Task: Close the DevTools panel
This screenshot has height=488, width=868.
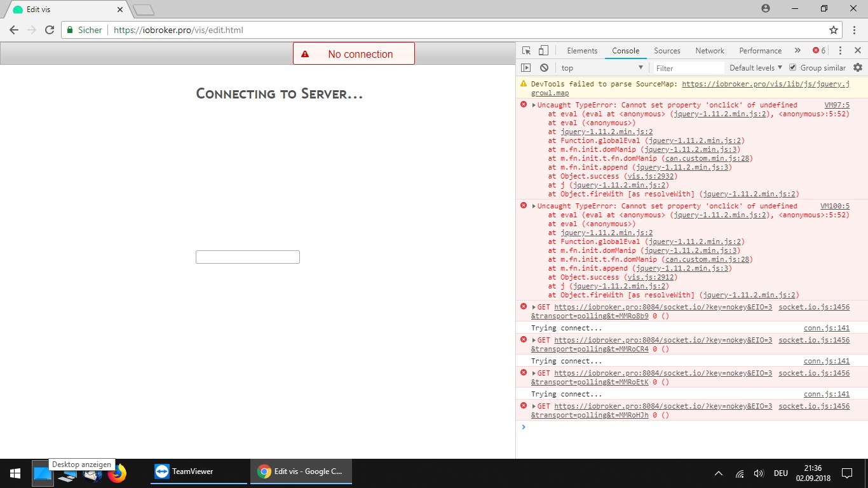Action: (x=857, y=51)
